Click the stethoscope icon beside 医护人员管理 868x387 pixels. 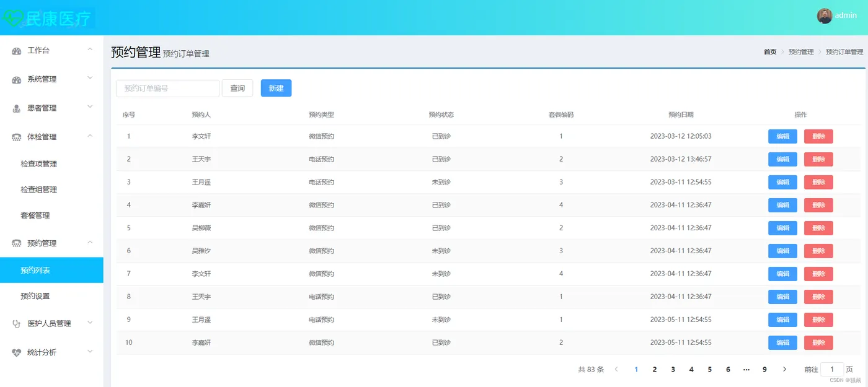tap(17, 323)
